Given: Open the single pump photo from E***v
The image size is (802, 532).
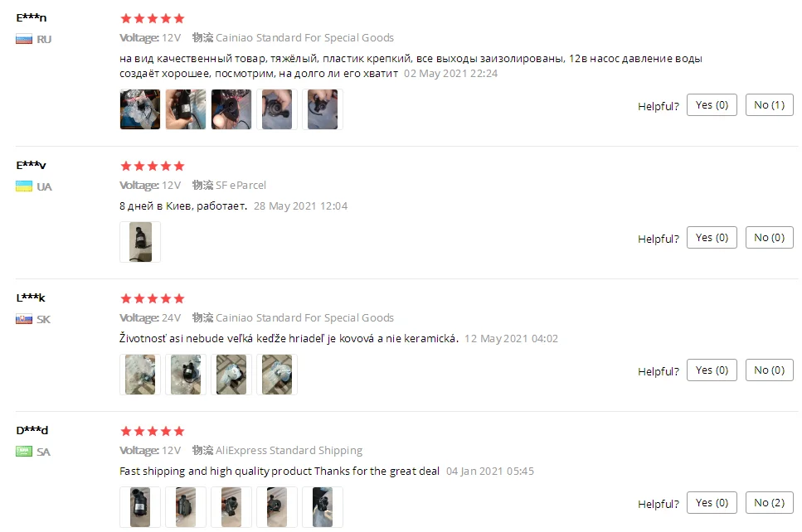Looking at the screenshot, I should [140, 242].
